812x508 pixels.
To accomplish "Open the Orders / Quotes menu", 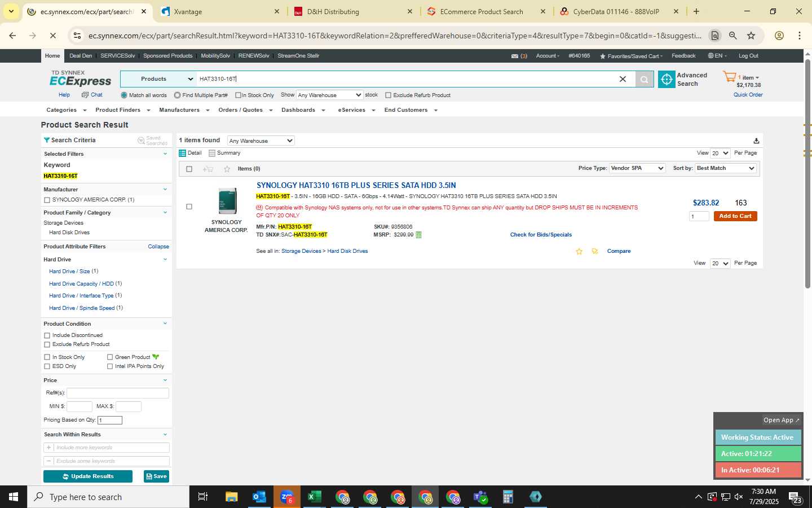I will point(245,110).
